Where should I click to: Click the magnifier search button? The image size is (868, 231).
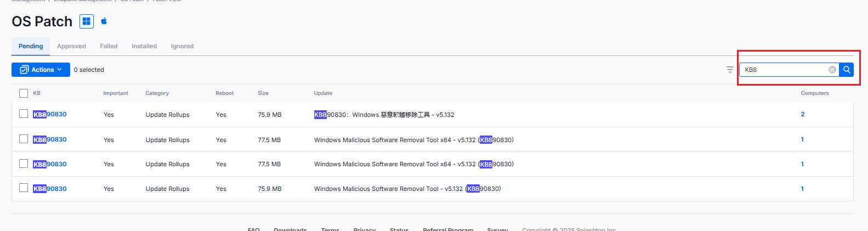tap(847, 70)
